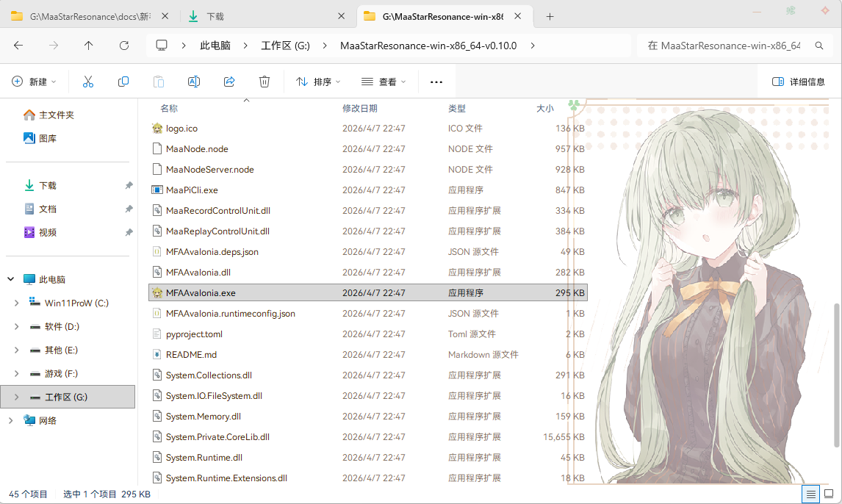The image size is (842, 504).
Task: Click the 新建 new button
Action: pyautogui.click(x=34, y=82)
